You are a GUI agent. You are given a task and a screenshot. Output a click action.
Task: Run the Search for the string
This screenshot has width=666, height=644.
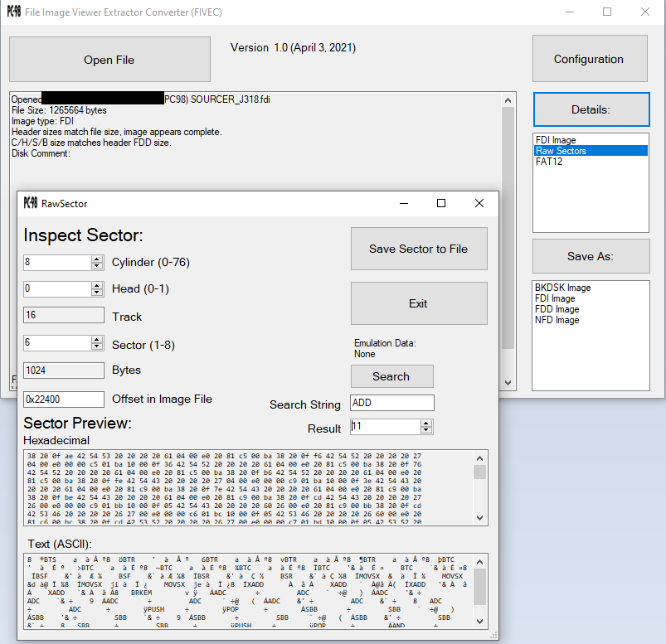click(391, 376)
